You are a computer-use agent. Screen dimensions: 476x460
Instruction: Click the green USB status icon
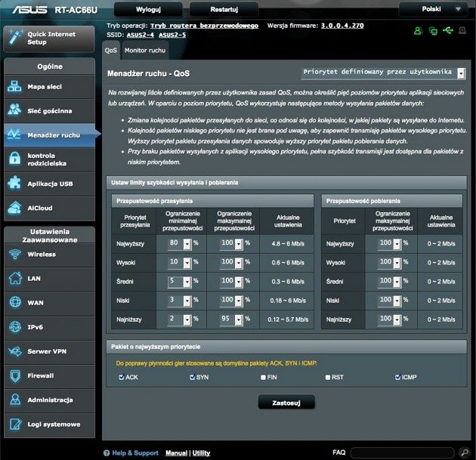point(448,30)
